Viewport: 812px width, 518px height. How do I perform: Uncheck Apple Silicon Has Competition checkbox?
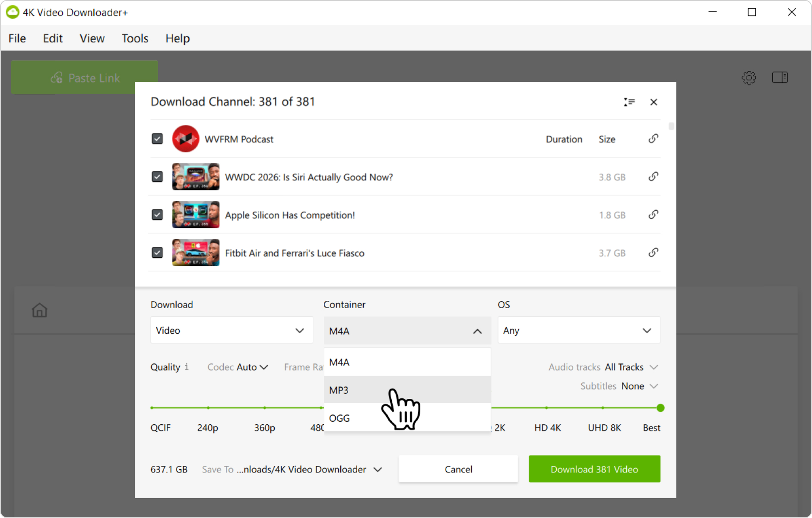pyautogui.click(x=157, y=215)
